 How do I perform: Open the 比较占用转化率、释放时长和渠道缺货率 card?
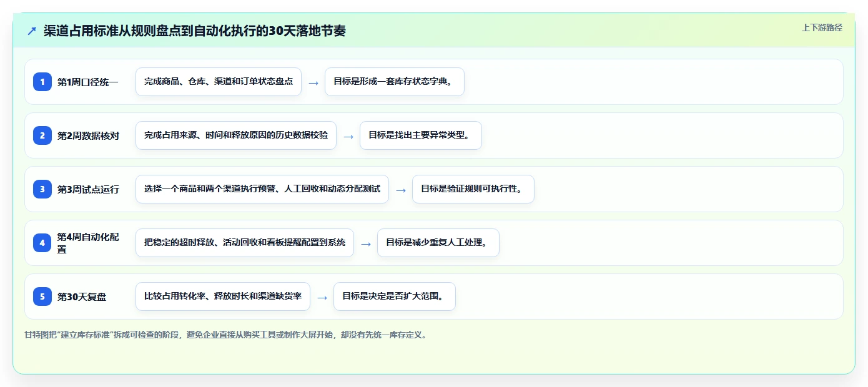coord(223,296)
